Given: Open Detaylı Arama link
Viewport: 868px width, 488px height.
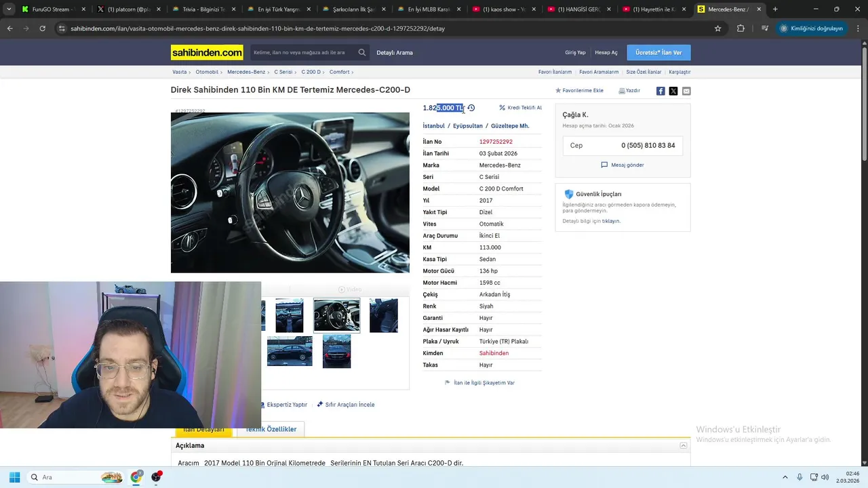Looking at the screenshot, I should coord(395,52).
